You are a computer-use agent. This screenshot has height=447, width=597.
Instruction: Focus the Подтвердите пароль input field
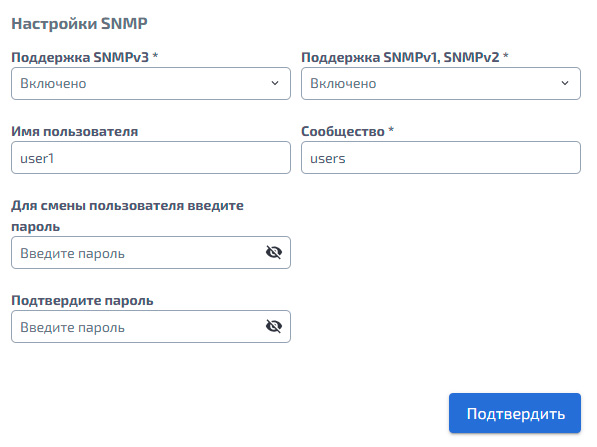coord(151,327)
